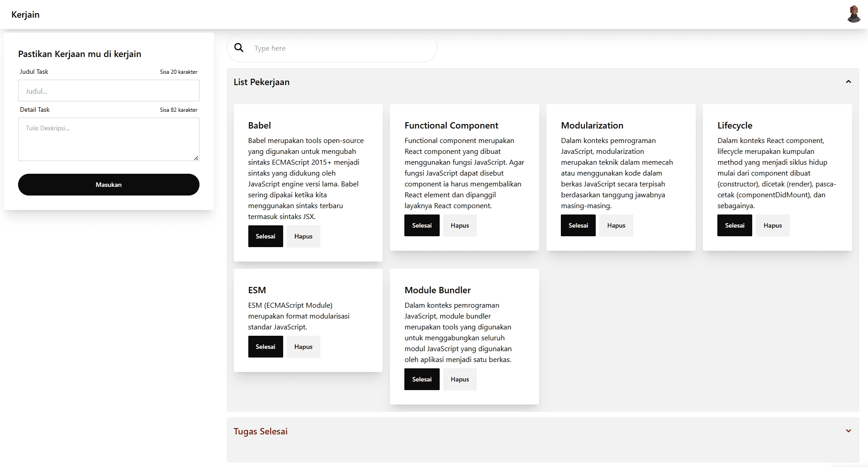Open the user profile avatar

[x=854, y=14]
